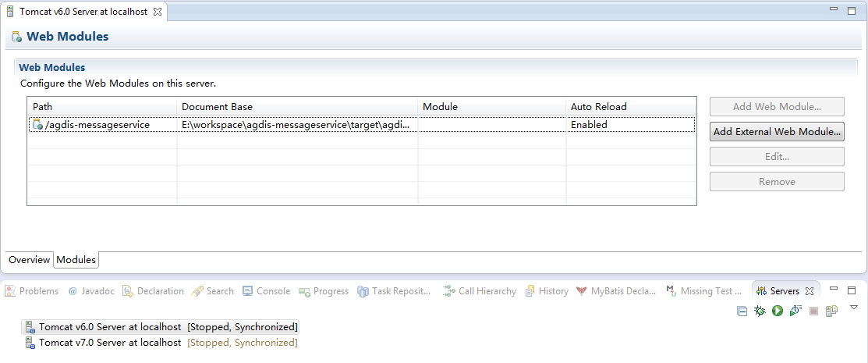868x363 pixels.
Task: Click the Publish to server icon
Action: pos(832,311)
